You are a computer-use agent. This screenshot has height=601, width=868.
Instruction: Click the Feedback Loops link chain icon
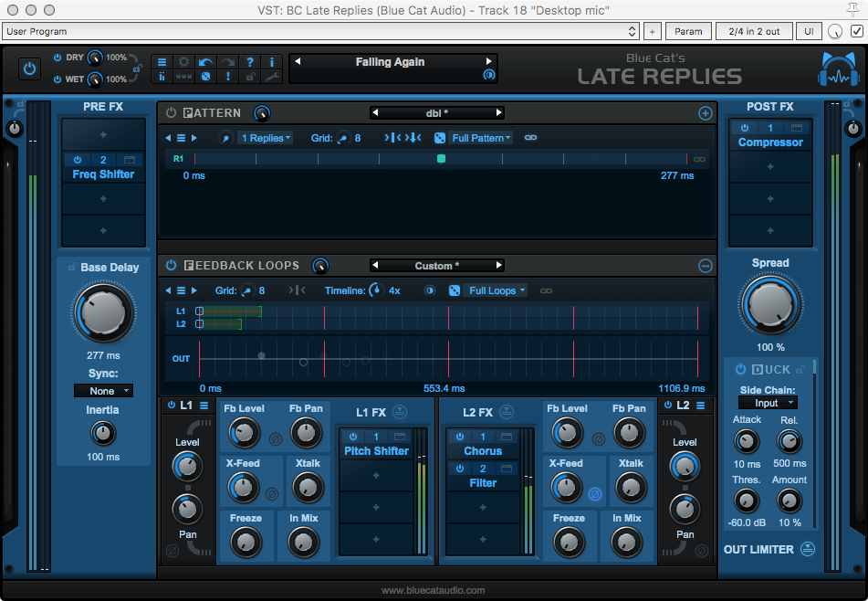[x=546, y=290]
